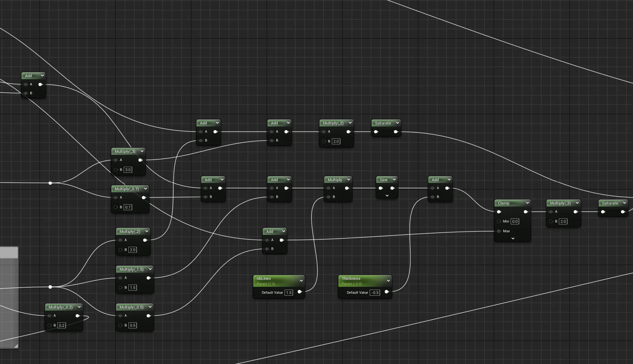Edit Min value 0.0 on Clamp node
633x364 pixels.
point(515,221)
